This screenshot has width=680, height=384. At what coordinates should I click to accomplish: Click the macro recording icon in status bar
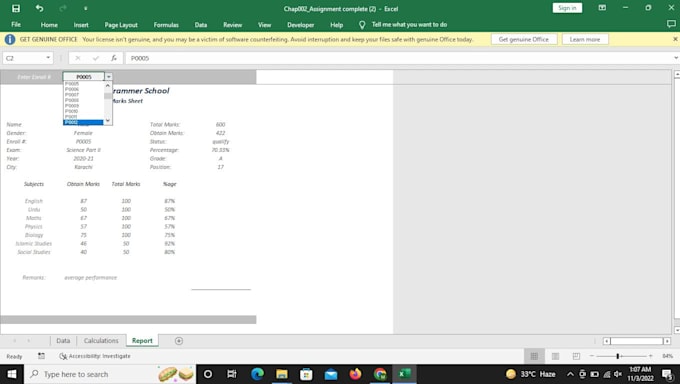[41, 356]
